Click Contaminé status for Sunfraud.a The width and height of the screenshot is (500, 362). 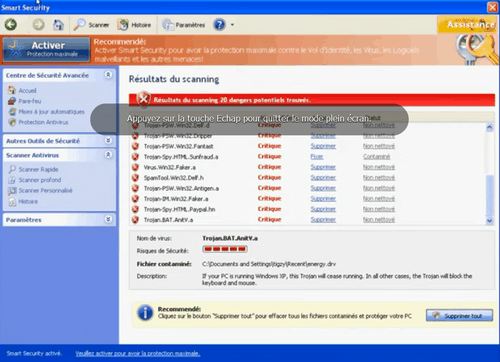(x=376, y=156)
